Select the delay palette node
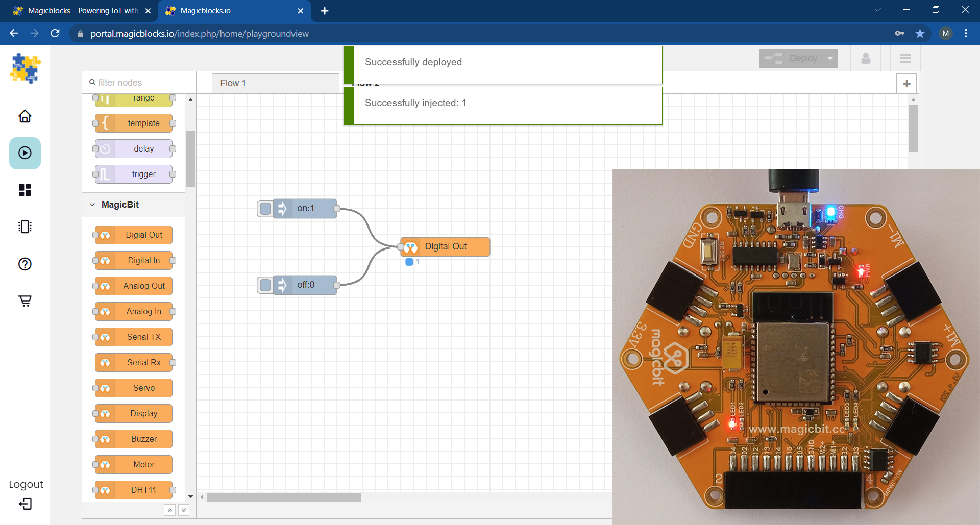Screen dimensions: 980x525 (134, 148)
